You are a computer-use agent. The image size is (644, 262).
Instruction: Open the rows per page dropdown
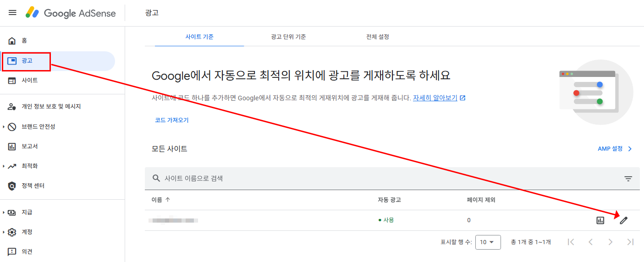click(x=488, y=242)
